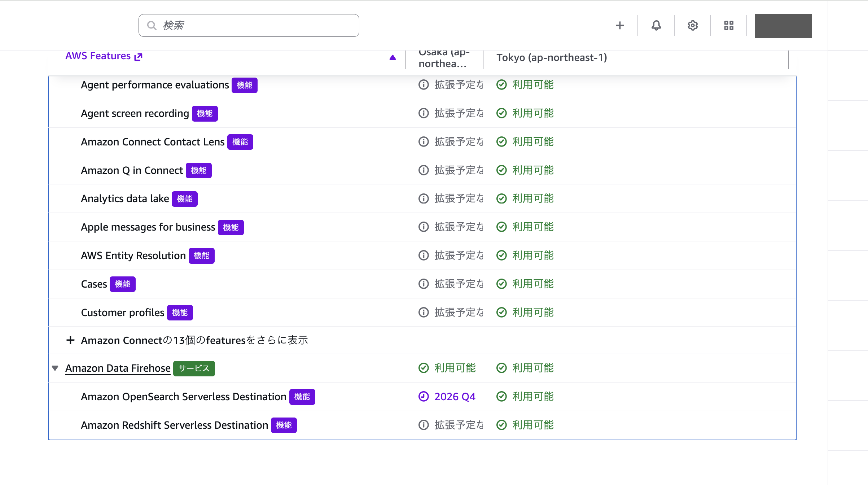Image resolution: width=868 pixels, height=485 pixels.
Task: Click the plus icon in top toolbar
Action: pos(620,26)
